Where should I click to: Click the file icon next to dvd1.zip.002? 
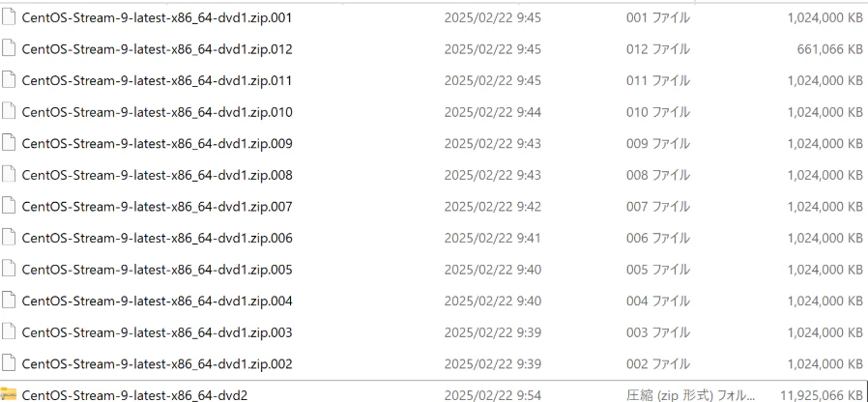pyautogui.click(x=9, y=364)
